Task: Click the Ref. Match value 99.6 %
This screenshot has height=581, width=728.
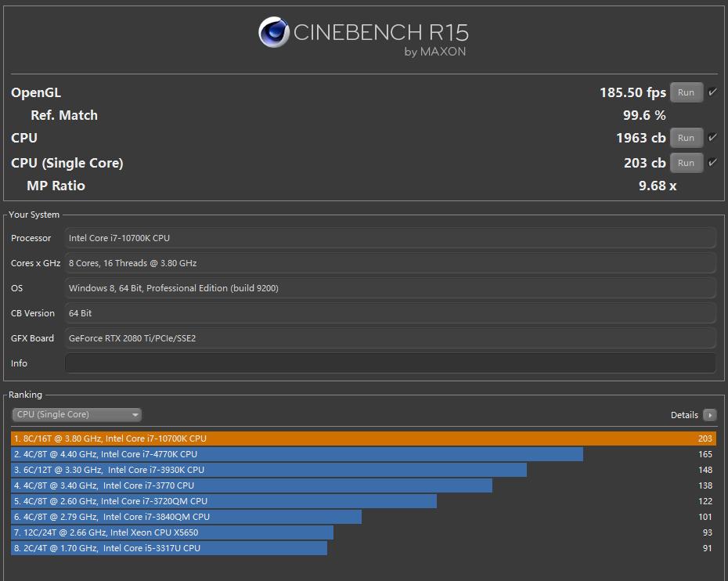Action: 644,115
